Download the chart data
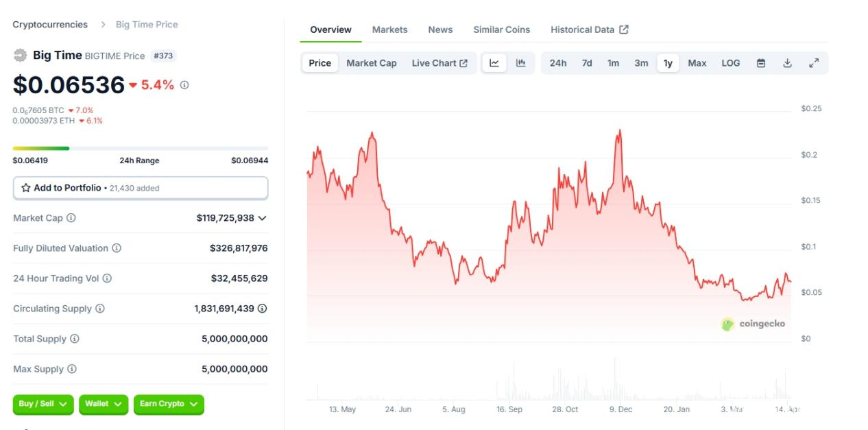Viewport: 868px width, 430px height. 787,63
